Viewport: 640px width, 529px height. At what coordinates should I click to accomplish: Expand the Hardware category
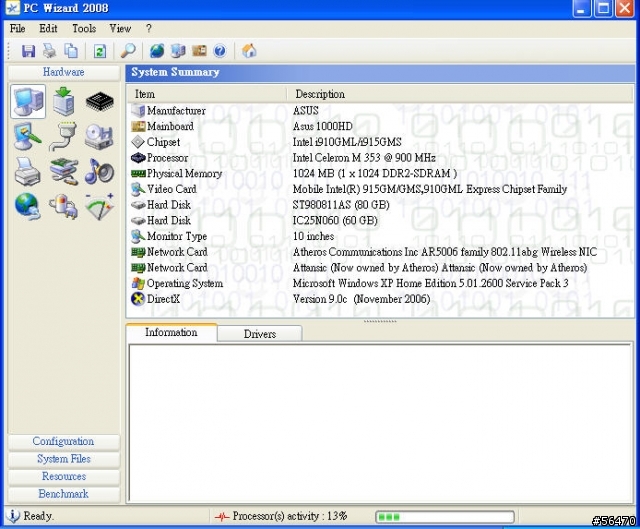pyautogui.click(x=64, y=72)
